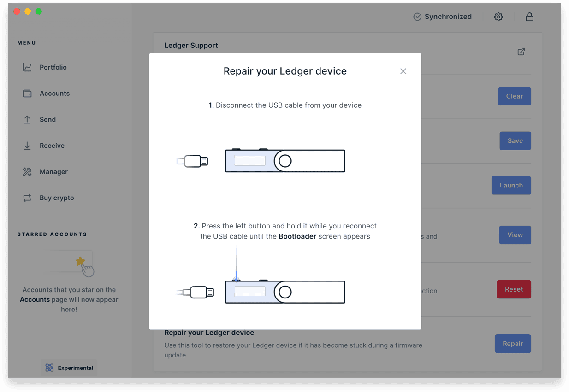This screenshot has height=392, width=569.
Task: Click the step 2 Ledger device illustration
Action: tap(285, 292)
